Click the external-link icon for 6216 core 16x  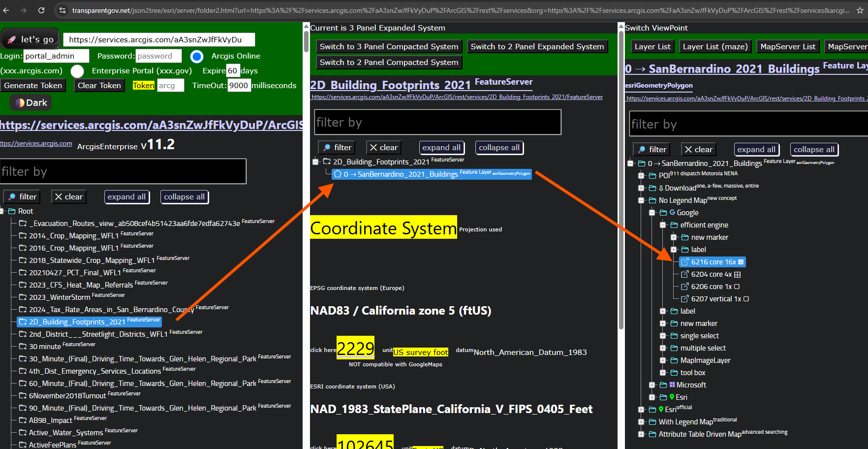pos(684,262)
